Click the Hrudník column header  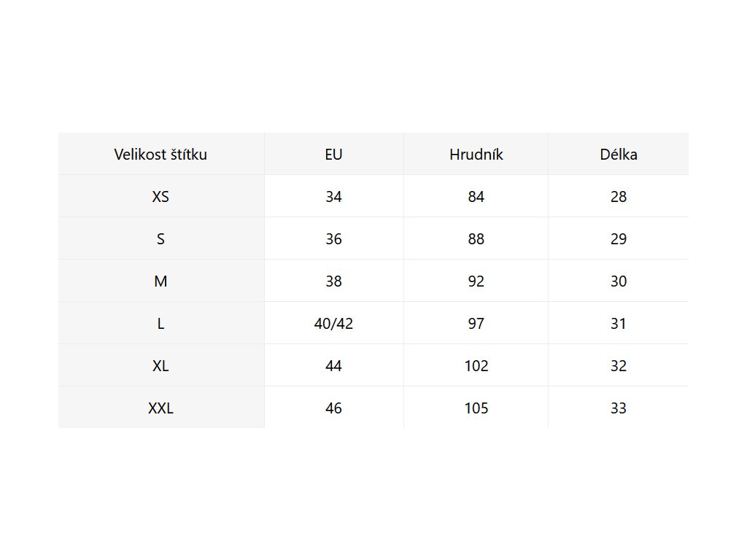tap(476, 155)
